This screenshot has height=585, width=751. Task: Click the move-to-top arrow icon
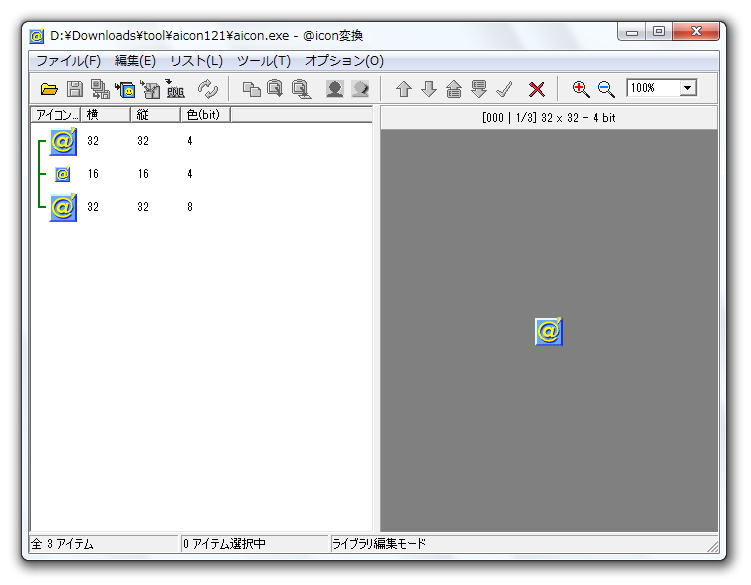[x=454, y=89]
